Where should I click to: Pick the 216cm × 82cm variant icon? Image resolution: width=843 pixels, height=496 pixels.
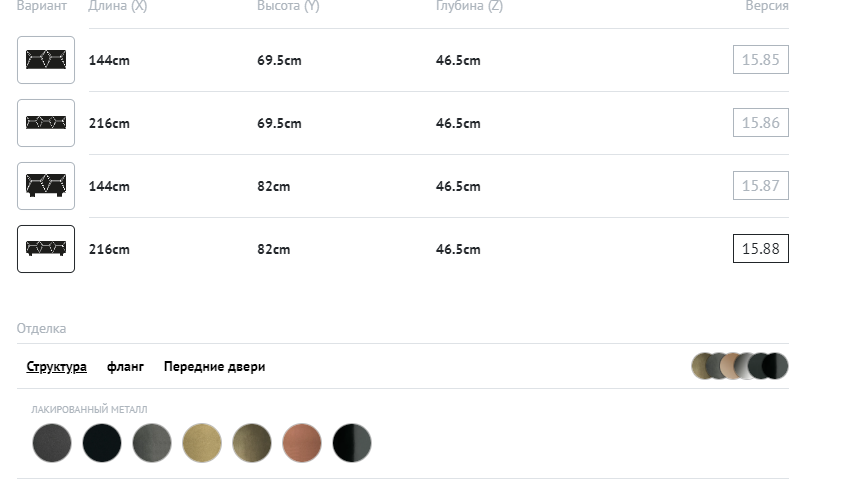pos(46,249)
